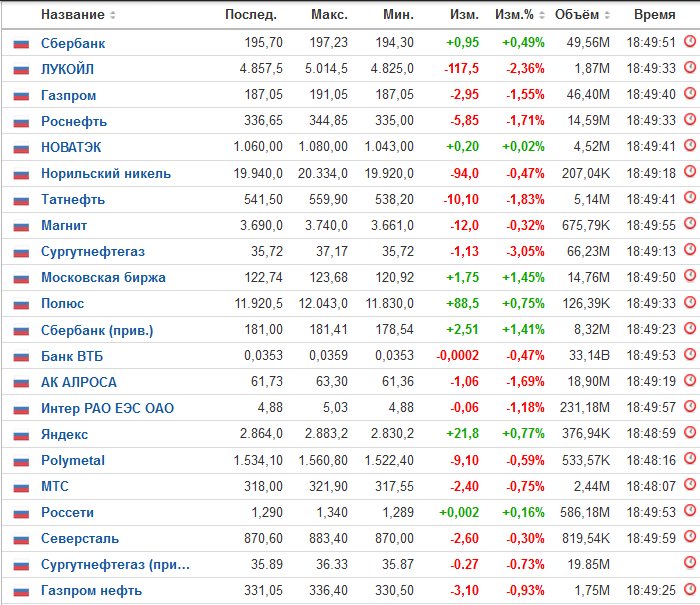Sort table by Название column arrows
The width and height of the screenshot is (700, 605).
112,15
